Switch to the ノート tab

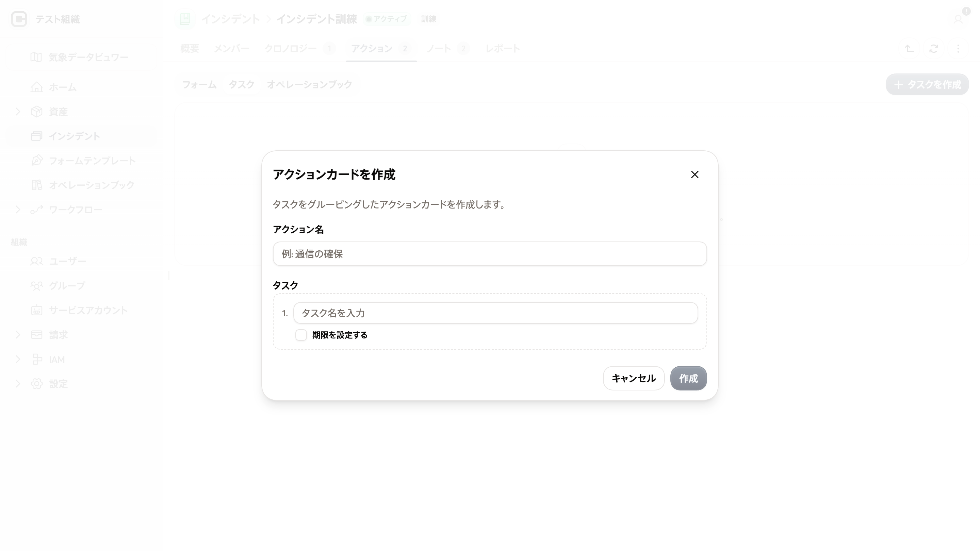(x=448, y=49)
